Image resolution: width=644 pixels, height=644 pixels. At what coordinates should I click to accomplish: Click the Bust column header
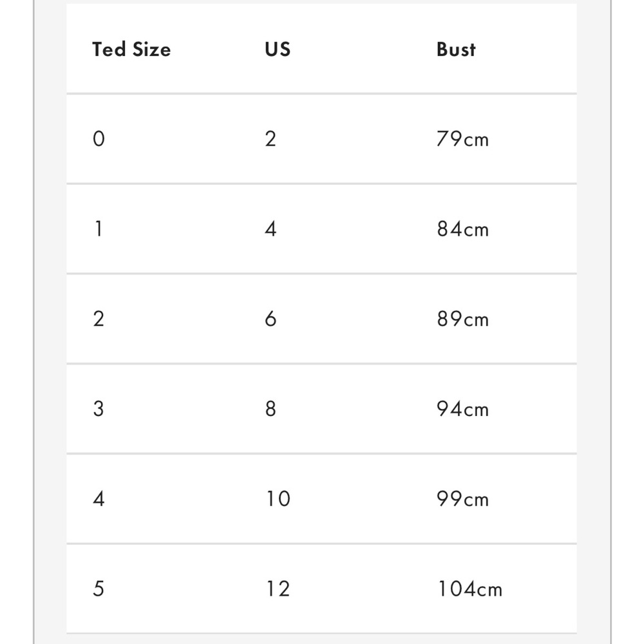coord(456,50)
